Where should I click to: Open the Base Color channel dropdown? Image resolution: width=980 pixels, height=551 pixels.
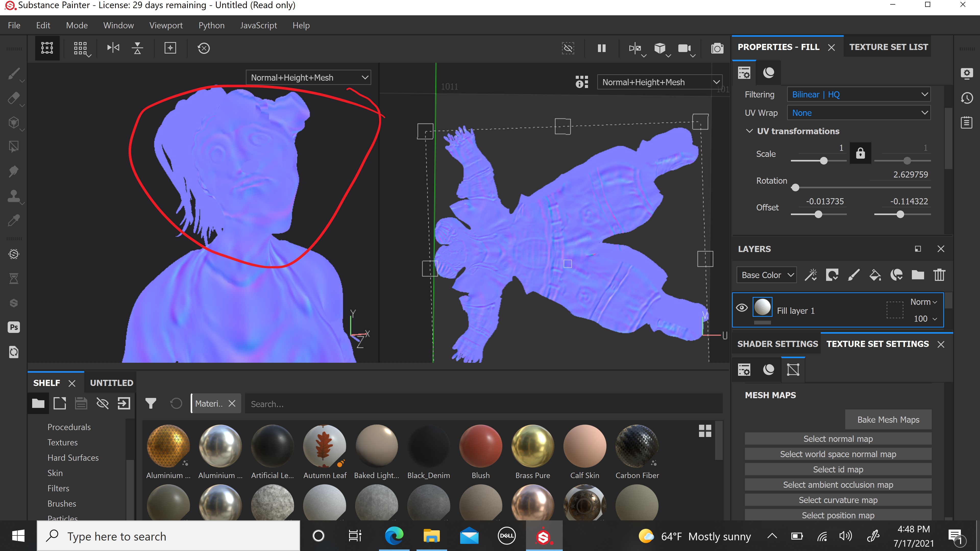pyautogui.click(x=766, y=275)
